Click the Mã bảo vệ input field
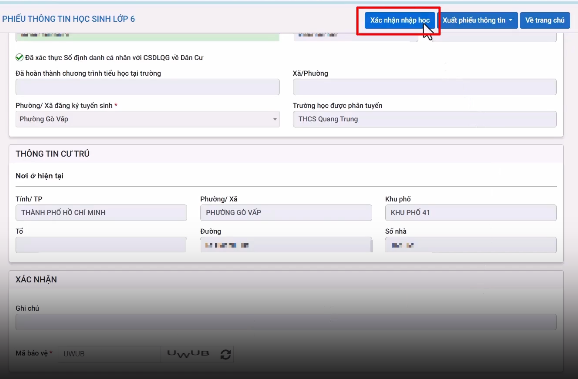 tap(109, 354)
